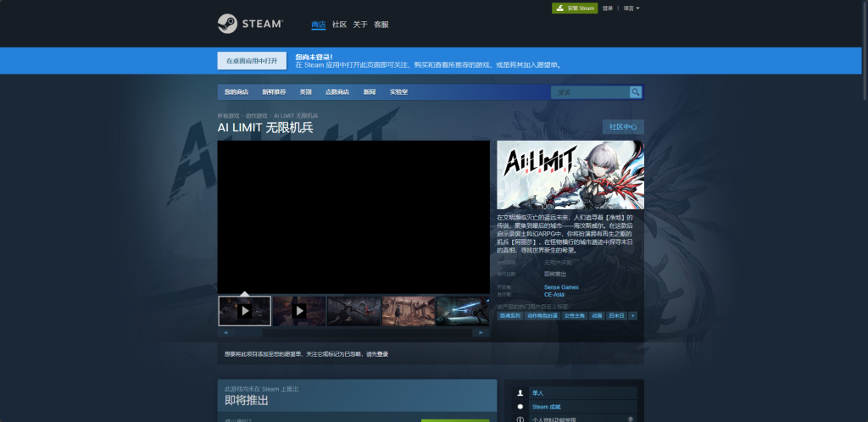868x422 pixels.
Task: Click the 无用户评测 review text
Action: [x=558, y=263]
